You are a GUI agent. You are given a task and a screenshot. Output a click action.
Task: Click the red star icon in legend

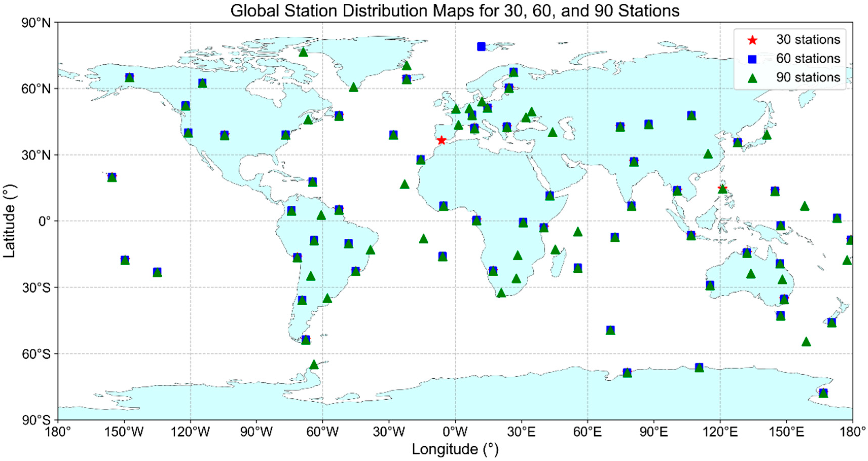pos(752,40)
